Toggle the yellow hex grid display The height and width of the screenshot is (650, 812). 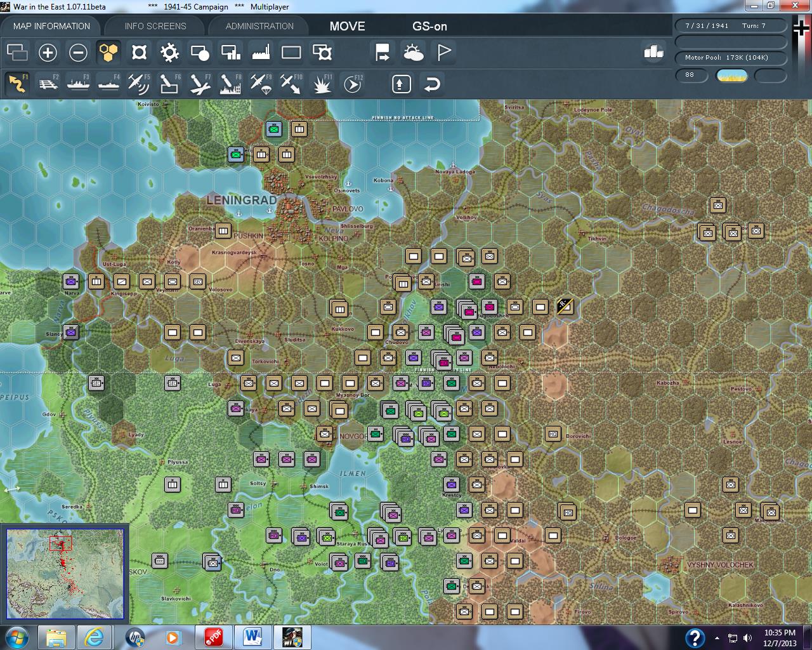(108, 52)
